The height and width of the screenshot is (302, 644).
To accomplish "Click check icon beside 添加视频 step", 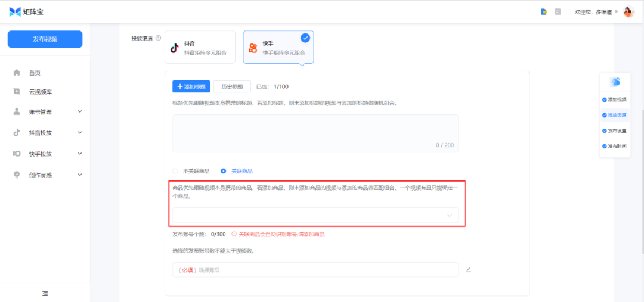I will pyautogui.click(x=604, y=99).
